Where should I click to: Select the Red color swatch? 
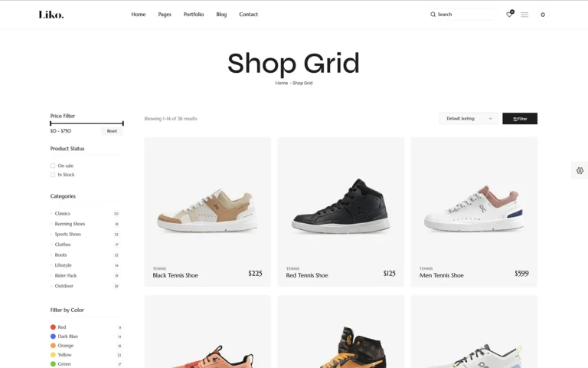tap(53, 327)
